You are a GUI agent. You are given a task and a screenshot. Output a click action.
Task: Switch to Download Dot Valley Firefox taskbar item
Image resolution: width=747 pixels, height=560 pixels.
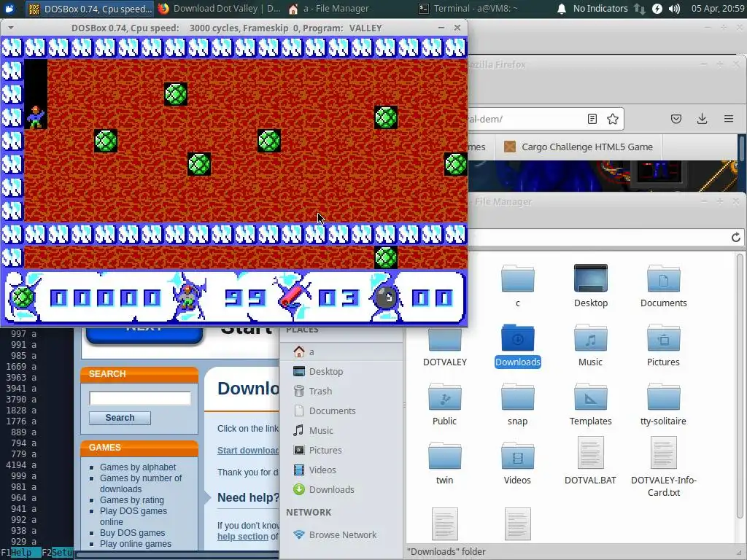pyautogui.click(x=220, y=9)
